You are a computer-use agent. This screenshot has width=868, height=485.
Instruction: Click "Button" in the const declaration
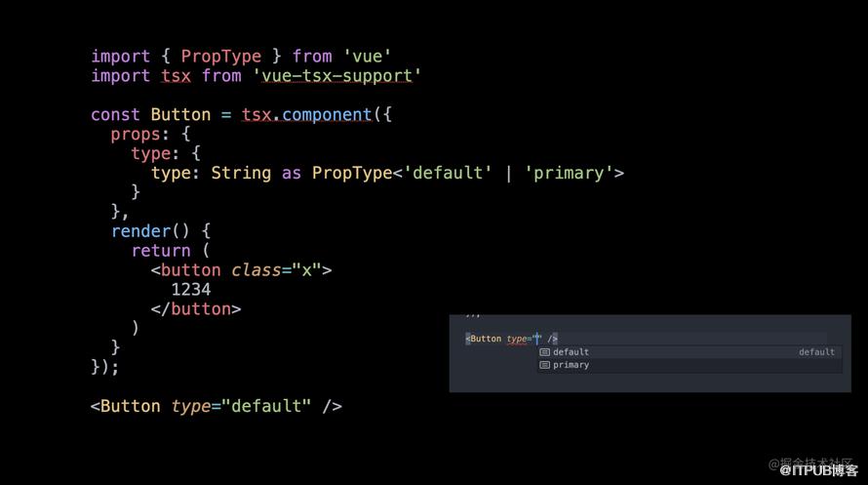point(180,114)
